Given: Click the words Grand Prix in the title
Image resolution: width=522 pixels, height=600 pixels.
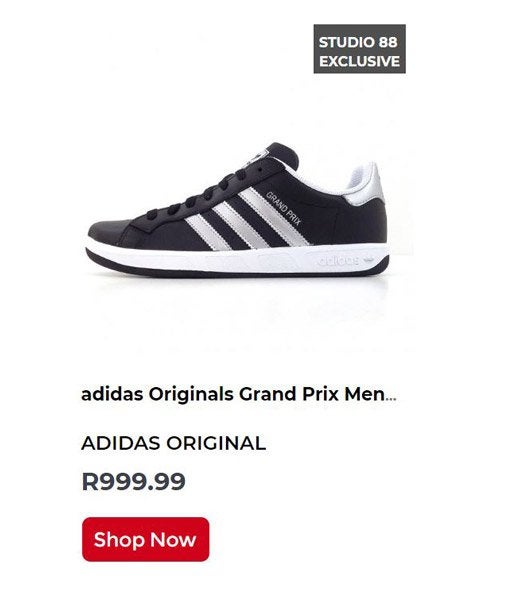Looking at the screenshot, I should coord(289,394).
